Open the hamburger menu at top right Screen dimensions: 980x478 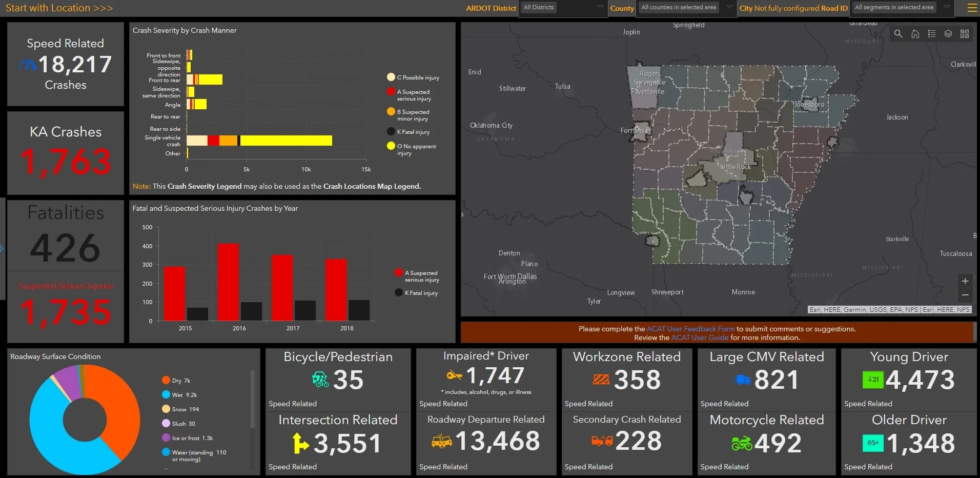[971, 8]
